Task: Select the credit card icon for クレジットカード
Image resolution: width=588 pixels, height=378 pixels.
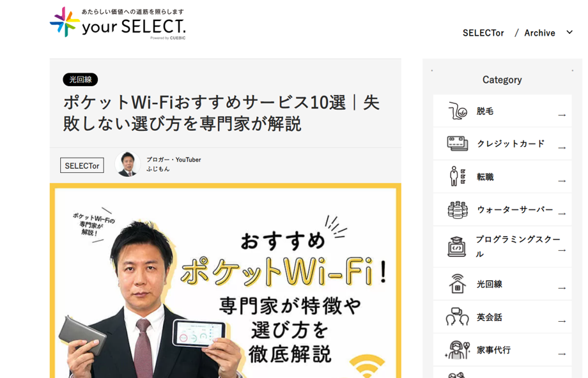Action: coord(458,144)
